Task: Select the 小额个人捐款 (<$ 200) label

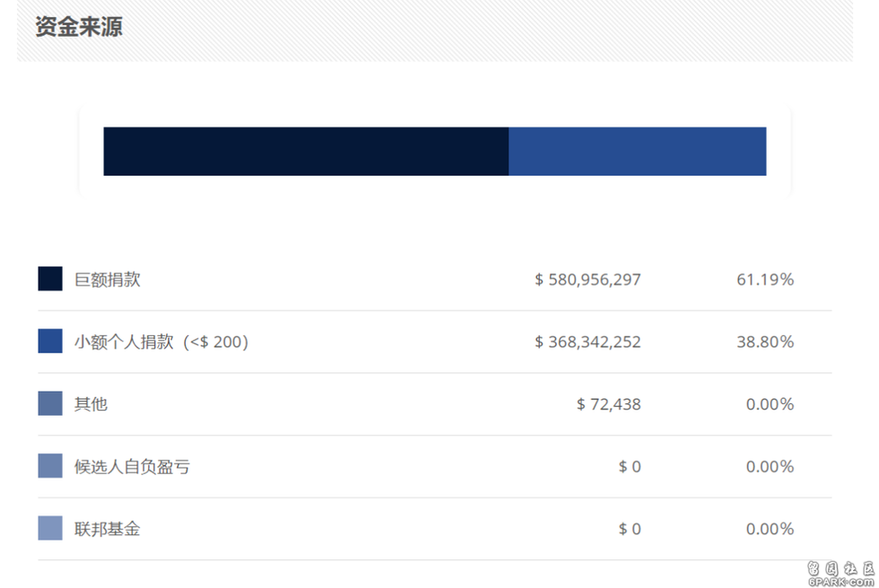Action: pos(161,342)
